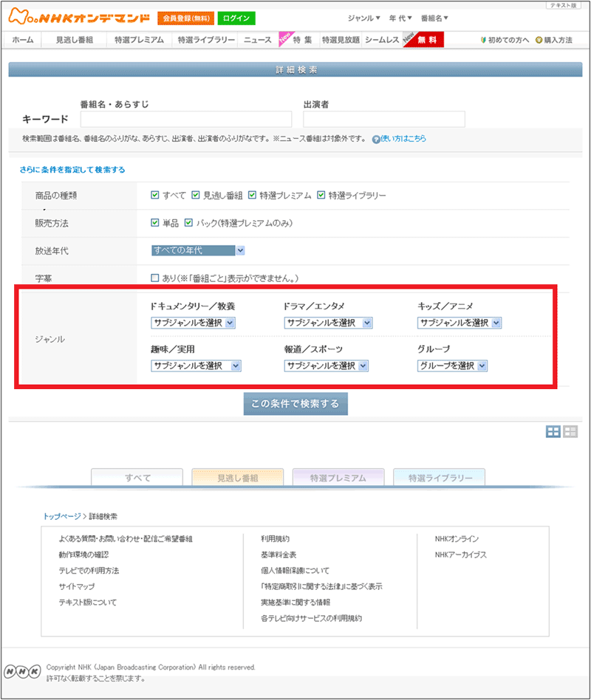Open the グループを選択 dropdown
This screenshot has width=591, height=700.
[453, 366]
